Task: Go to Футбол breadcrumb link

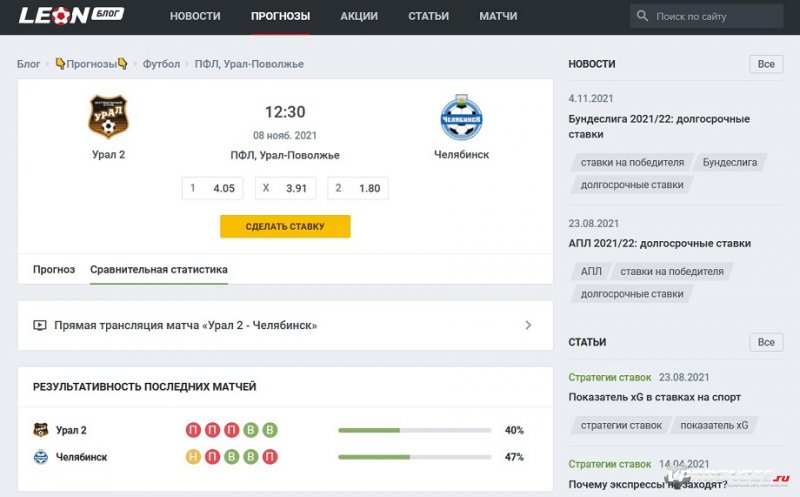Action: coord(161,64)
